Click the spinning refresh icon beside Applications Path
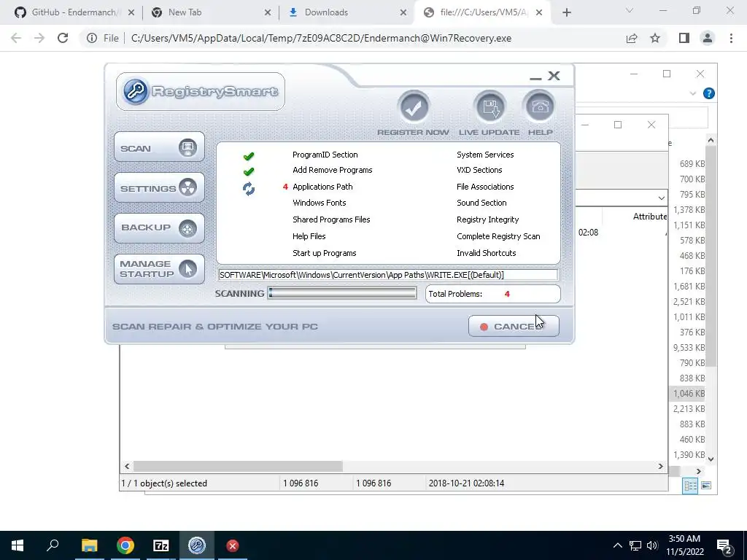This screenshot has width=747, height=560. (248, 189)
